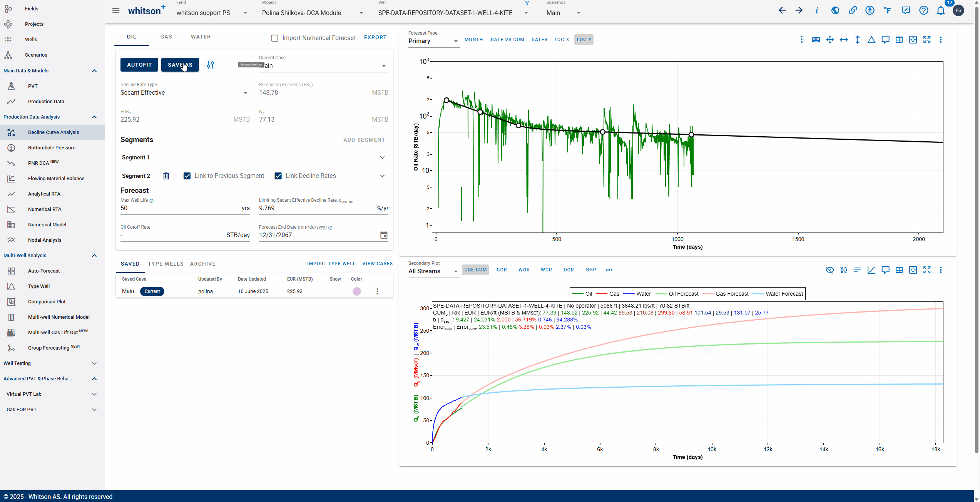Delete Segment 2 with trash icon
Image resolution: width=980 pixels, height=502 pixels.
point(166,176)
